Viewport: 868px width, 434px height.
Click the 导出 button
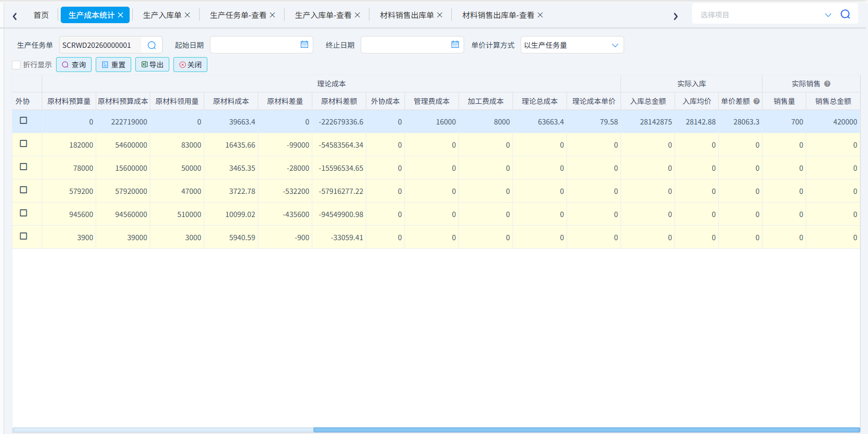tap(152, 65)
